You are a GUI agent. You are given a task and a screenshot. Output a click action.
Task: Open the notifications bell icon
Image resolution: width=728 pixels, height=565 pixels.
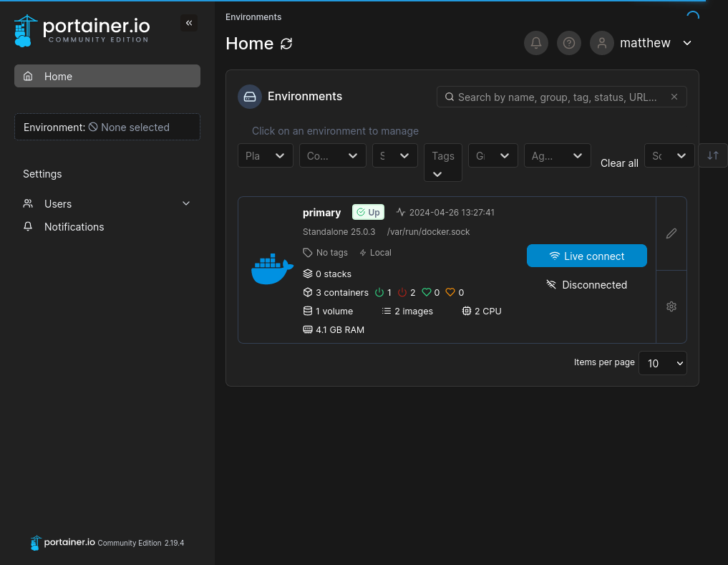point(535,43)
